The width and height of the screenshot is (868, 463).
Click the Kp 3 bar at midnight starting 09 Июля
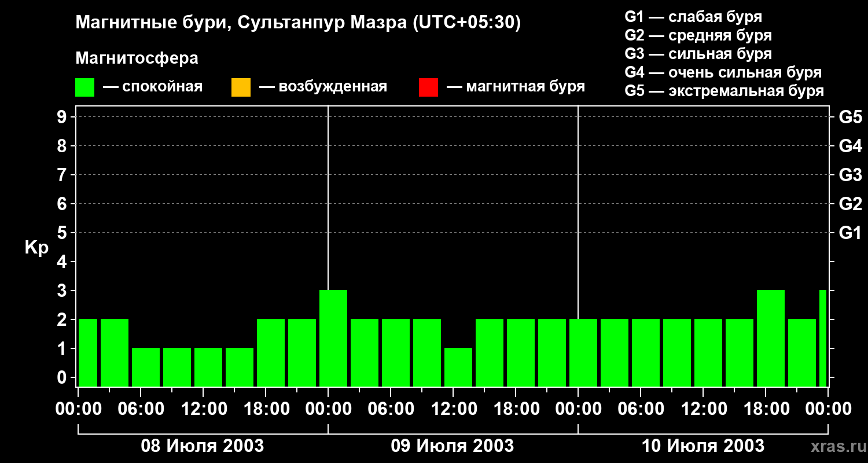[333, 338]
